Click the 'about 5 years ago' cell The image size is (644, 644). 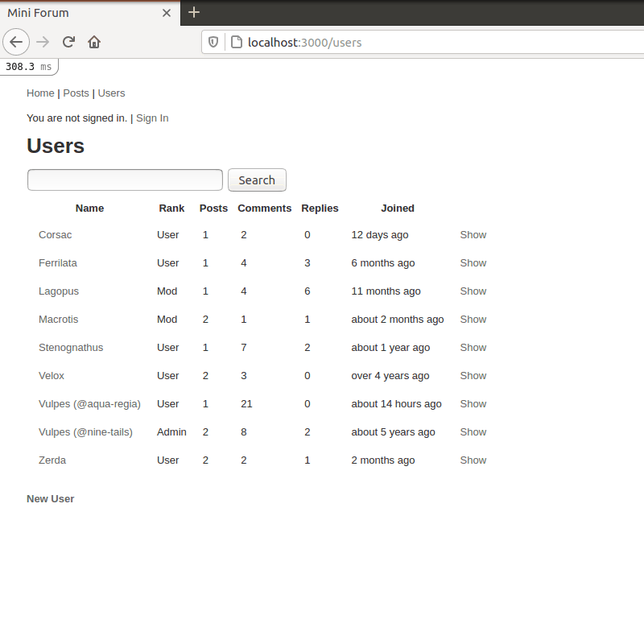(x=393, y=432)
